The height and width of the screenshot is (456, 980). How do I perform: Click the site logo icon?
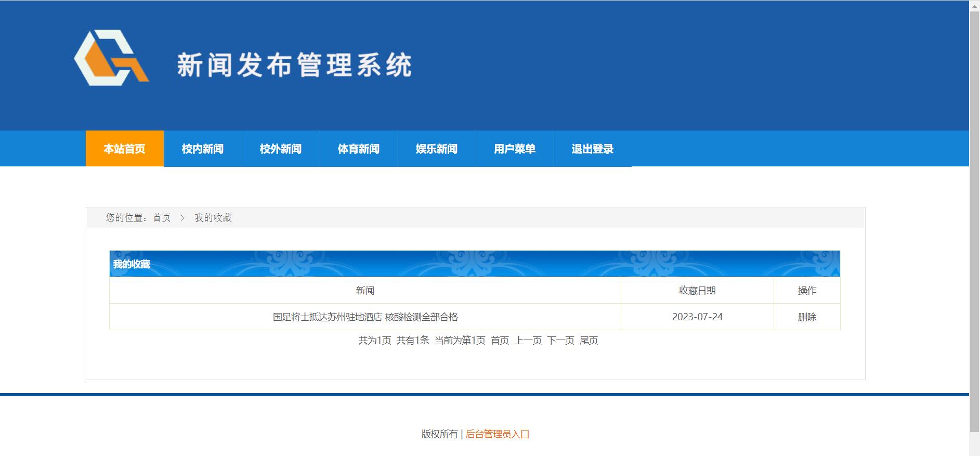pyautogui.click(x=111, y=58)
